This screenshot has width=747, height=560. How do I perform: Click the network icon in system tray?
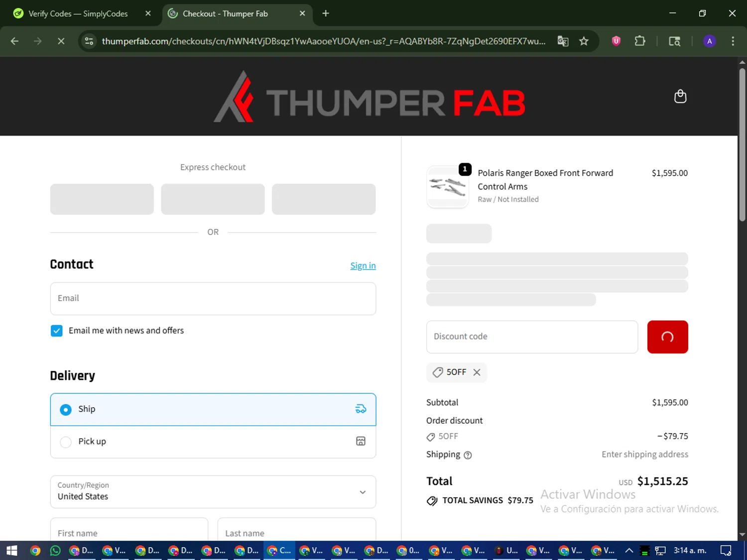[x=660, y=551]
